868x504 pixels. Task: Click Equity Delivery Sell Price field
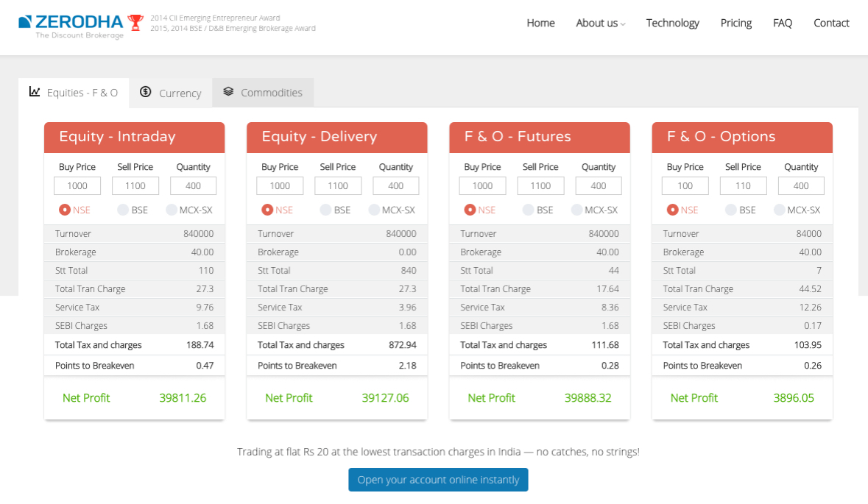pos(338,186)
